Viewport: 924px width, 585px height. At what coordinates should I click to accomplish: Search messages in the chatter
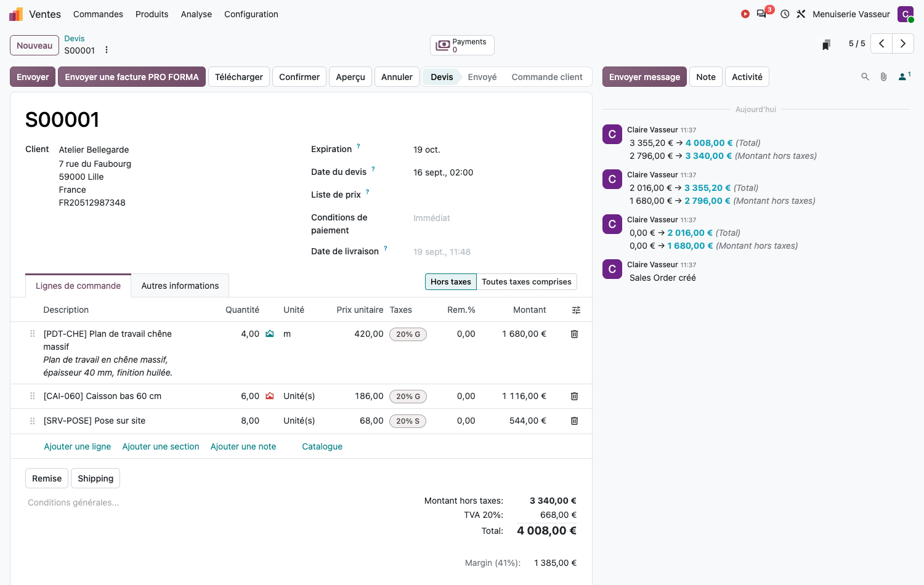coord(865,77)
